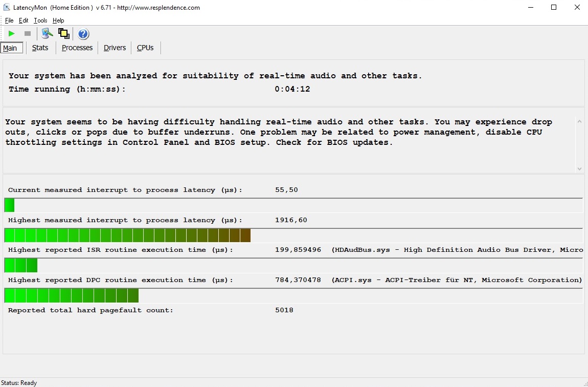Go to the CPUs tab
588x387 pixels.
point(145,48)
